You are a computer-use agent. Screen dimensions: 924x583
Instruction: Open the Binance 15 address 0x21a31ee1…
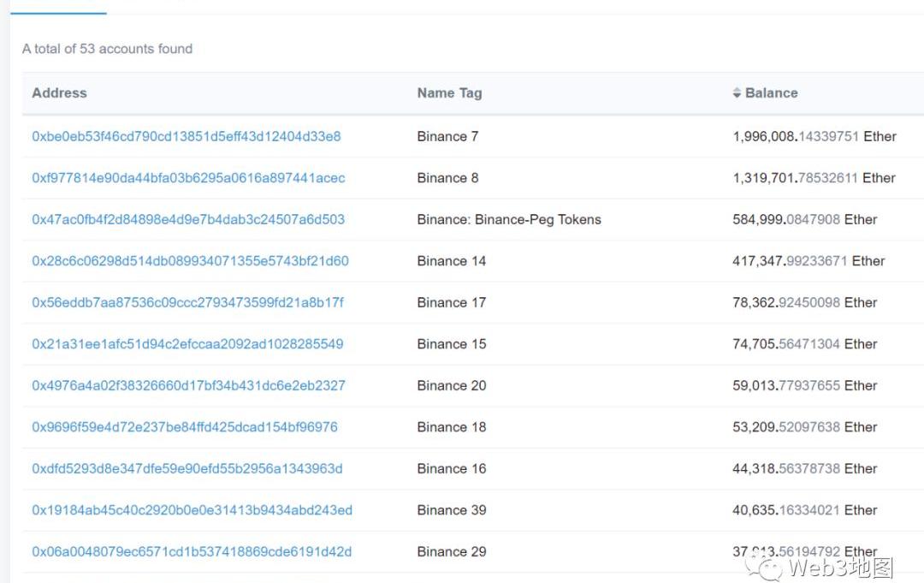(187, 344)
